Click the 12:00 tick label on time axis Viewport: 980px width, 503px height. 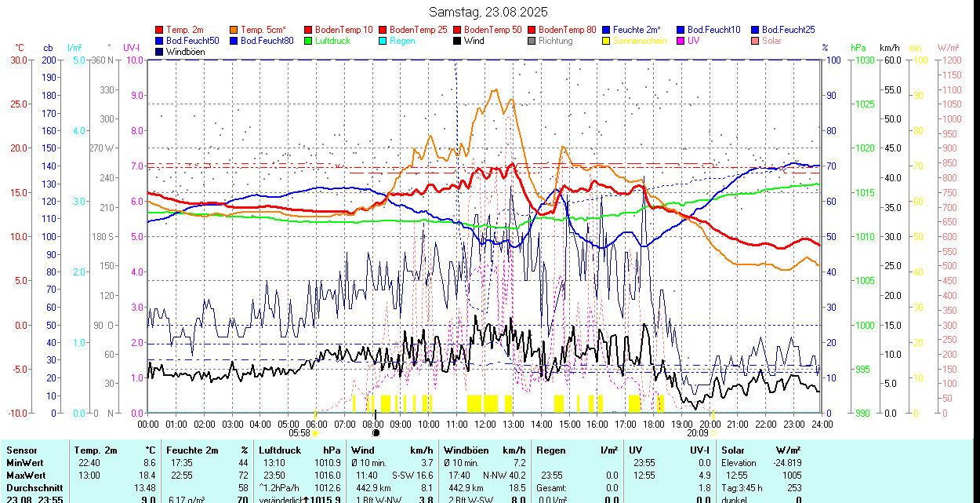(485, 424)
